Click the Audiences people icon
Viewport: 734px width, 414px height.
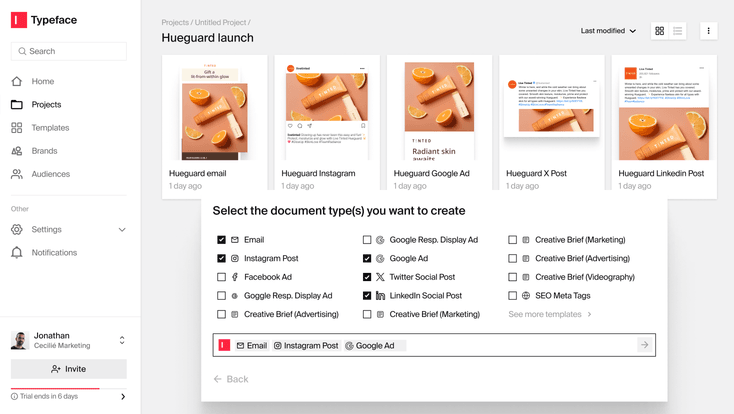coord(17,174)
